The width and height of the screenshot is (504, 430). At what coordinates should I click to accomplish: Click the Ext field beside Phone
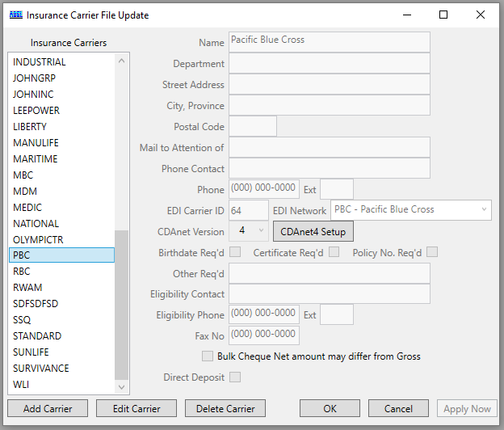pos(337,189)
